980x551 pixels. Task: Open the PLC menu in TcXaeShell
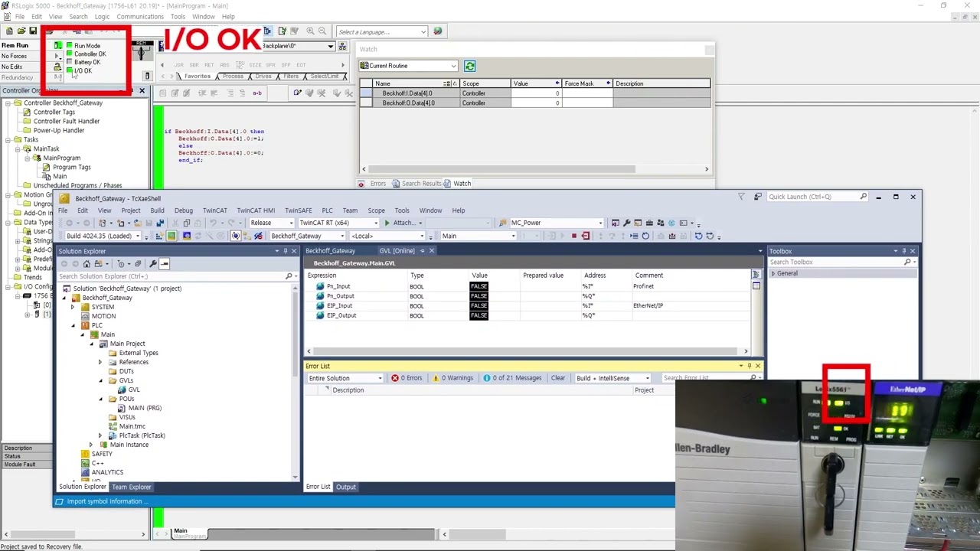(x=327, y=210)
